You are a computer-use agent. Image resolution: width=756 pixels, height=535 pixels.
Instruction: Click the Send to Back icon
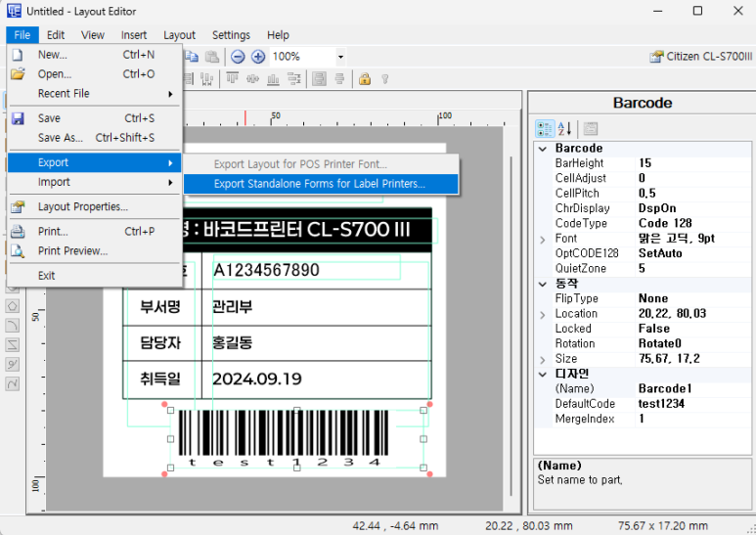[x=340, y=78]
